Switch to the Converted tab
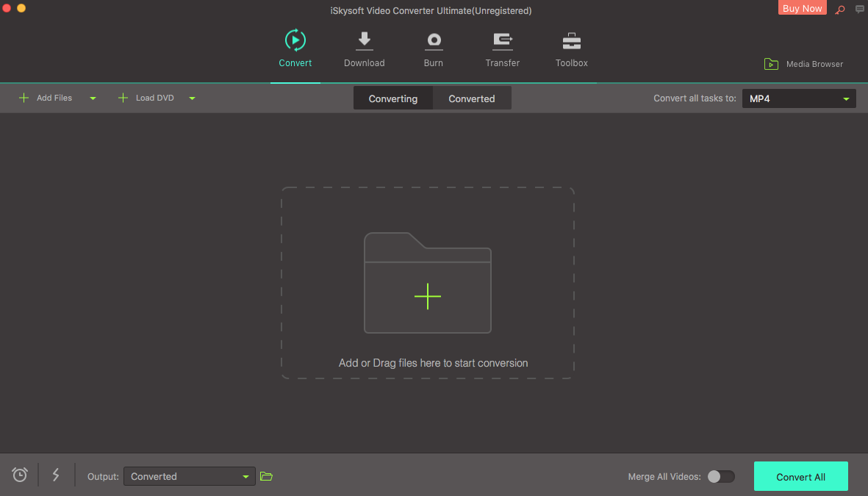This screenshot has width=868, height=496. tap(472, 98)
